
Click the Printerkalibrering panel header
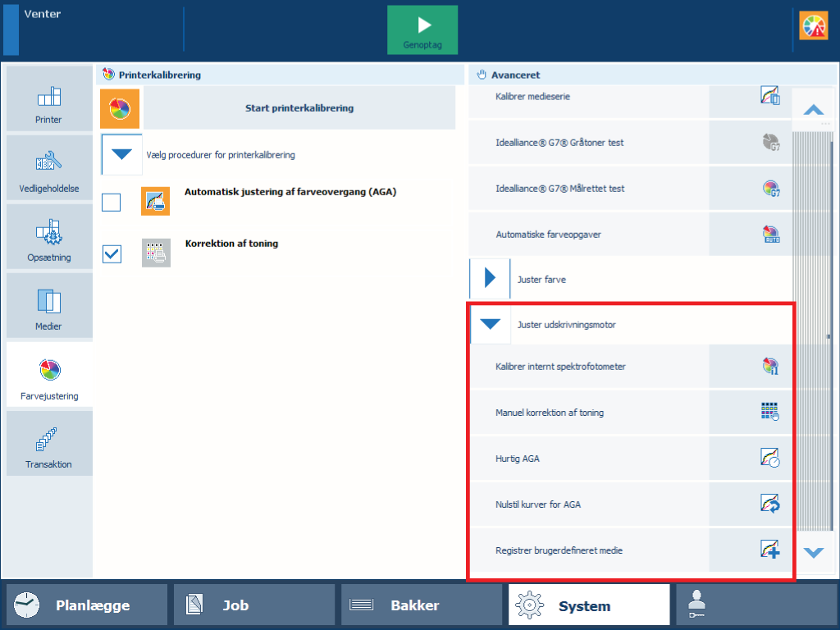tap(281, 75)
